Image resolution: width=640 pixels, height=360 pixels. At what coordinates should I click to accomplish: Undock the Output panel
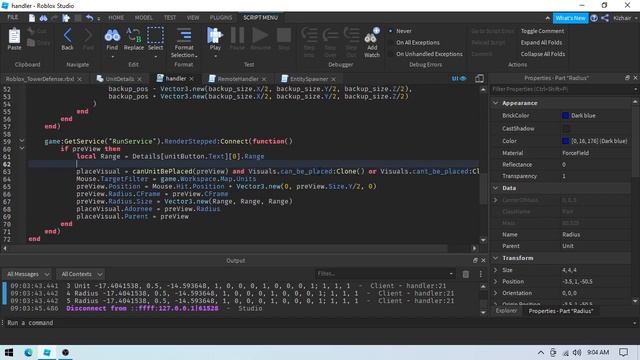click(x=475, y=260)
